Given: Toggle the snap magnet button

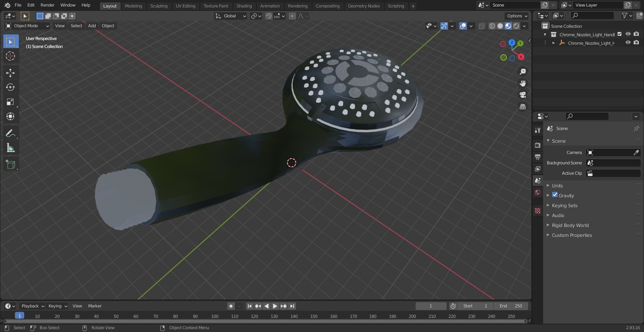Looking at the screenshot, I should click(x=269, y=16).
